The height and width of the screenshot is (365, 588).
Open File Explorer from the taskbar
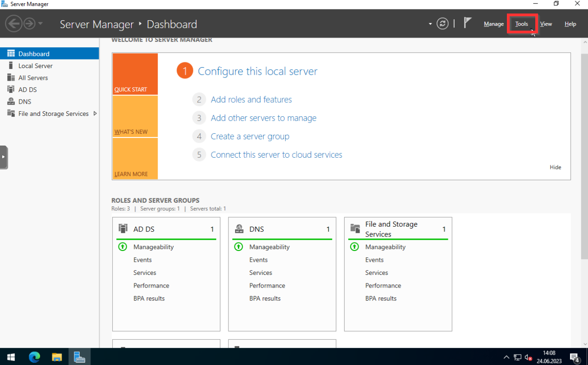(57, 357)
